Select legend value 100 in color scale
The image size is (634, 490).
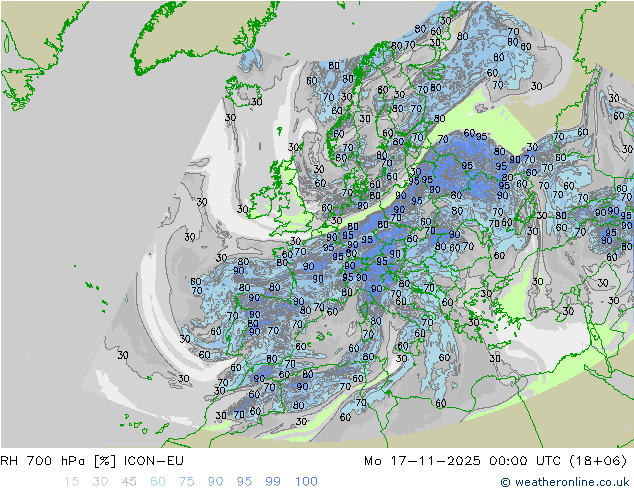point(306,482)
